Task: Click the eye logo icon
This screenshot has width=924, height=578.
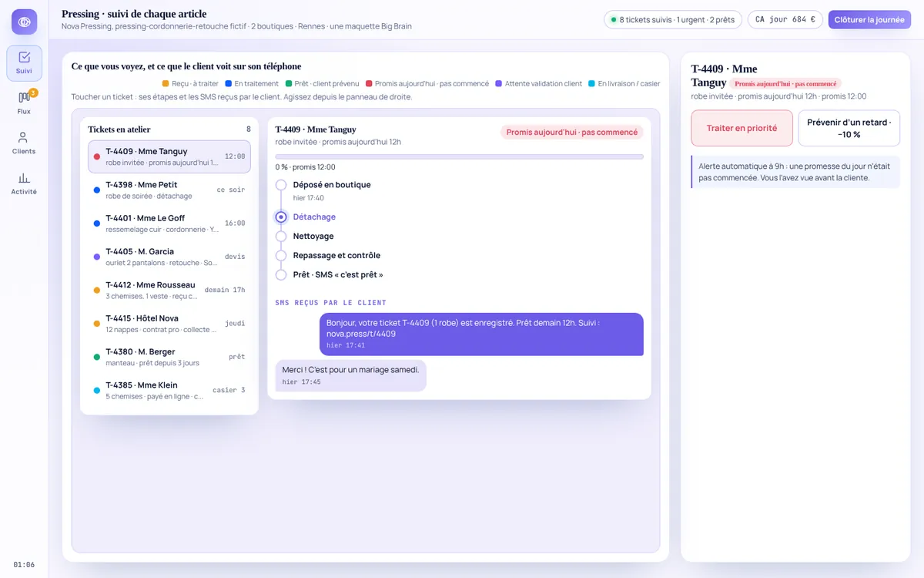Action: tap(24, 22)
